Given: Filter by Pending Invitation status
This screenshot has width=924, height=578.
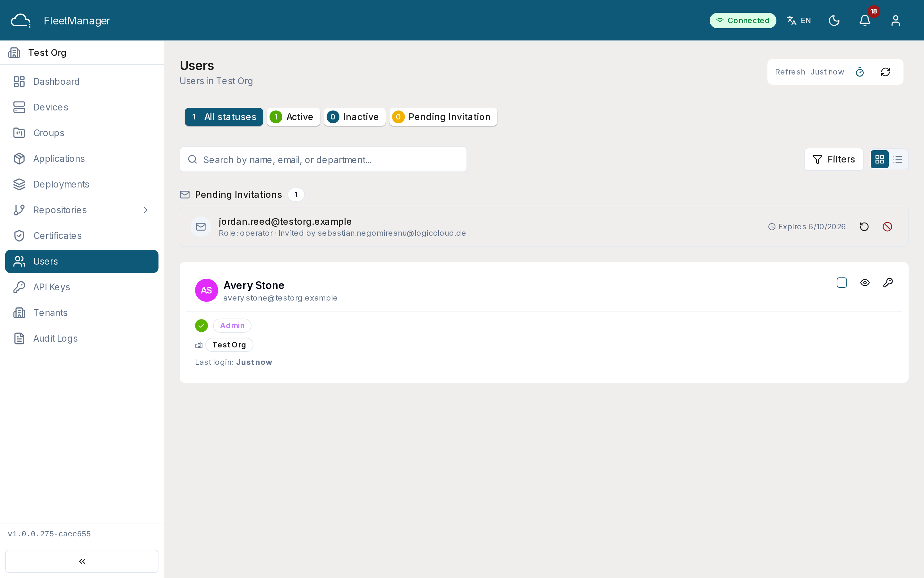Looking at the screenshot, I should click(x=443, y=117).
